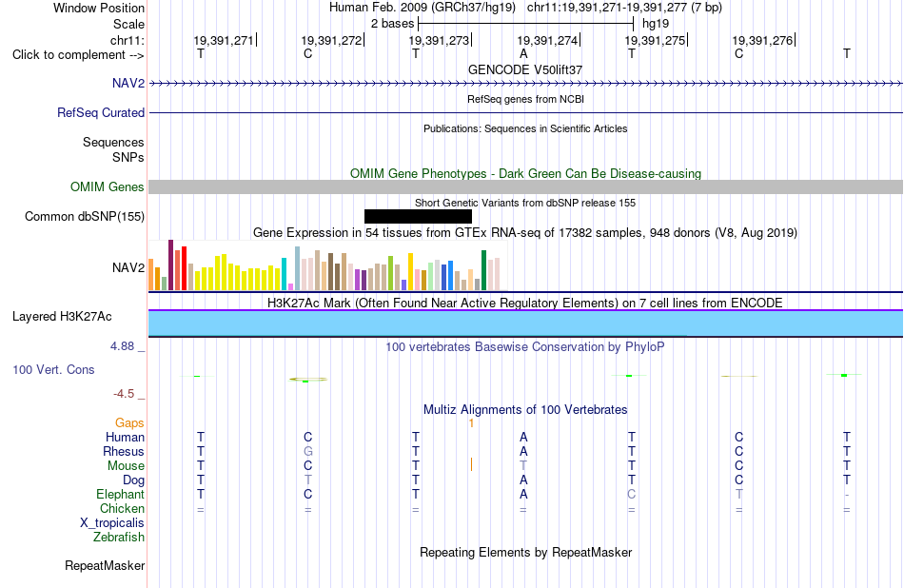The width and height of the screenshot is (904, 588).
Task: Click the Sequences track label
Action: [x=113, y=142]
